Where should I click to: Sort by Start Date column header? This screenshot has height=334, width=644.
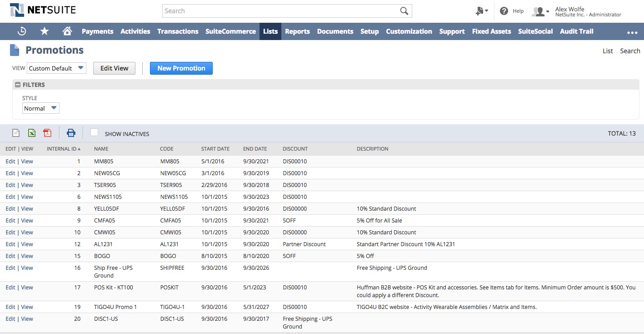coord(215,149)
